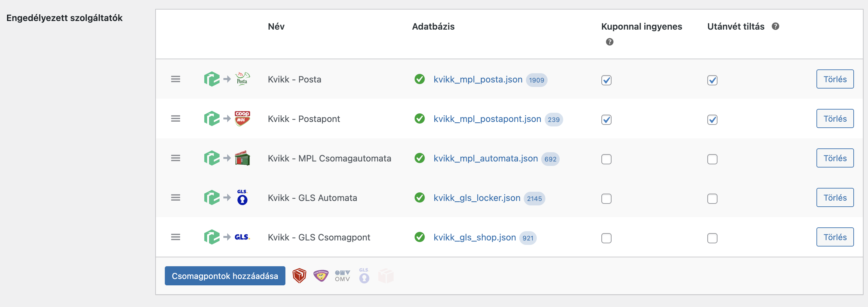Click drag handle of Kvikk - GLS Automata row

[176, 198]
